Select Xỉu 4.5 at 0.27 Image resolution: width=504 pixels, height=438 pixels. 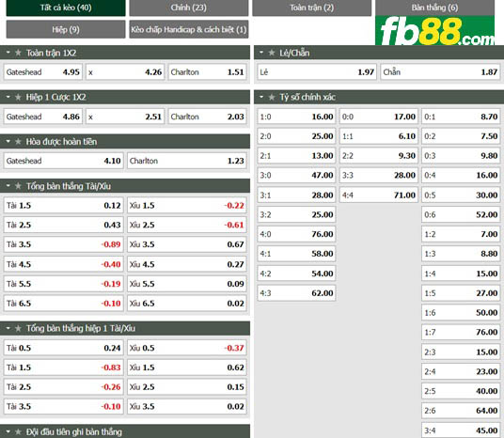[187, 264]
